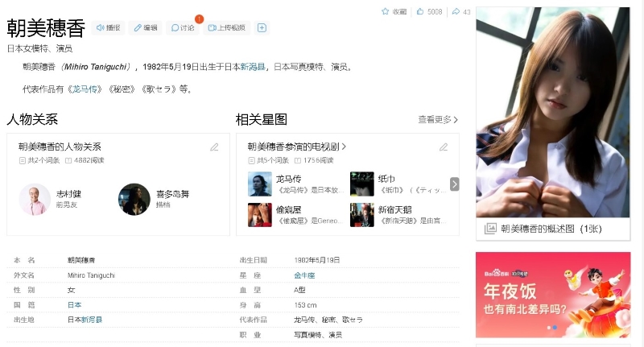Click pencil icon on 参演的电视剧 card
The image size is (644, 347).
pyautogui.click(x=443, y=147)
